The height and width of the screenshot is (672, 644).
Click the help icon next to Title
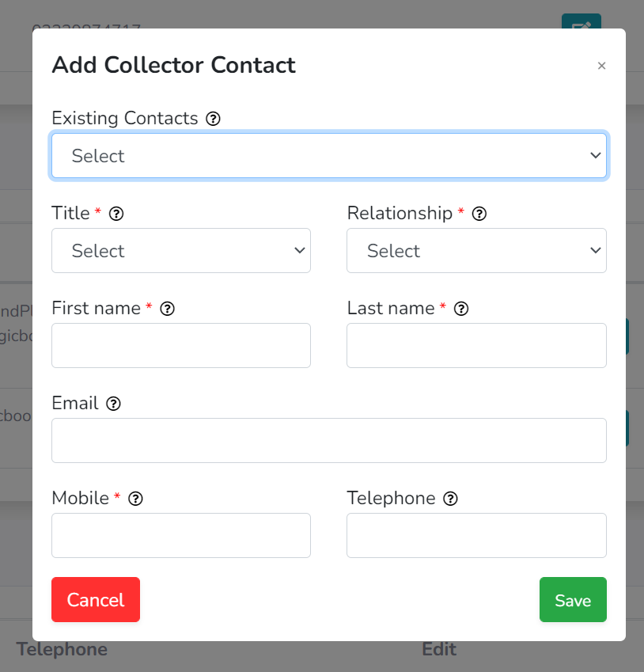pos(116,214)
